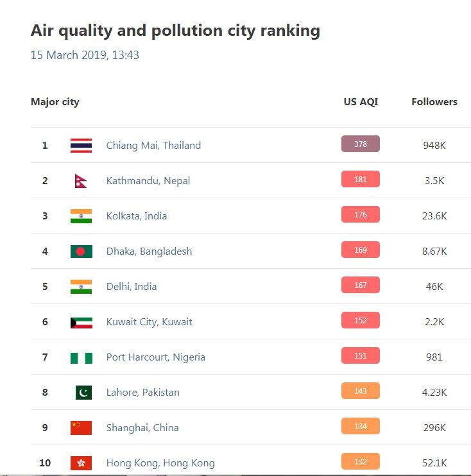Click the red 181 AQI badge
The image size is (471, 476).
point(361,179)
